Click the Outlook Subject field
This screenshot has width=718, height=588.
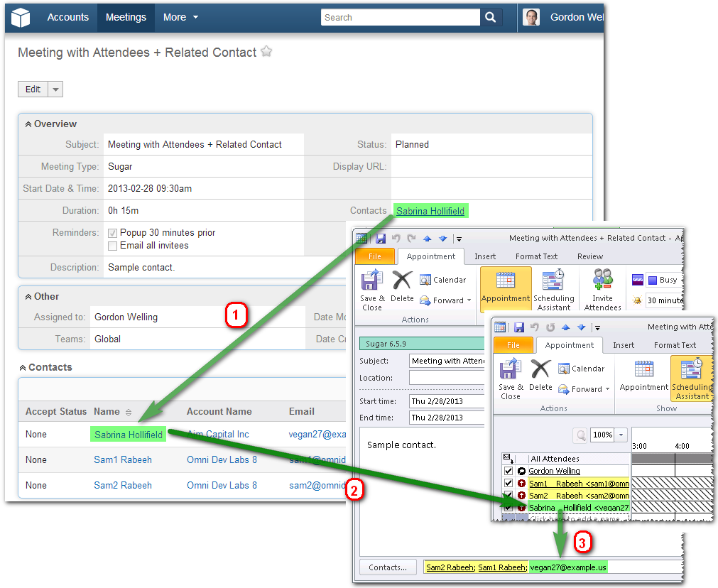tap(447, 361)
